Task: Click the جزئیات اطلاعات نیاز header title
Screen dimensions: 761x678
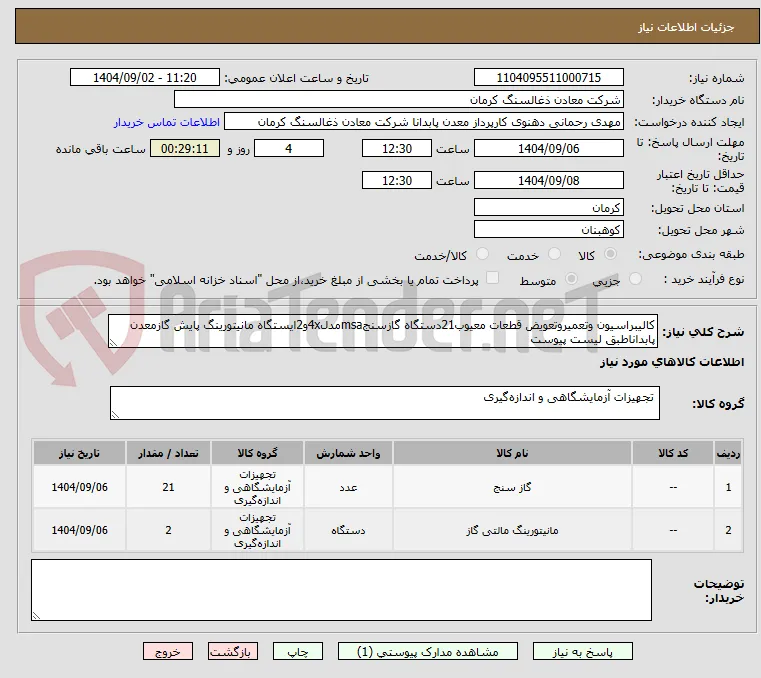Action: [686, 27]
